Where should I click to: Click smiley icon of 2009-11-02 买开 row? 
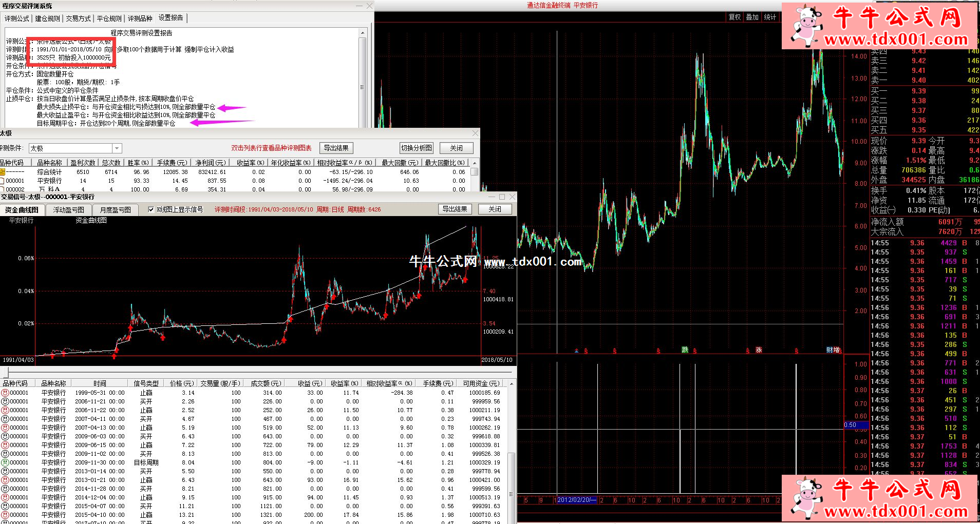click(5, 454)
